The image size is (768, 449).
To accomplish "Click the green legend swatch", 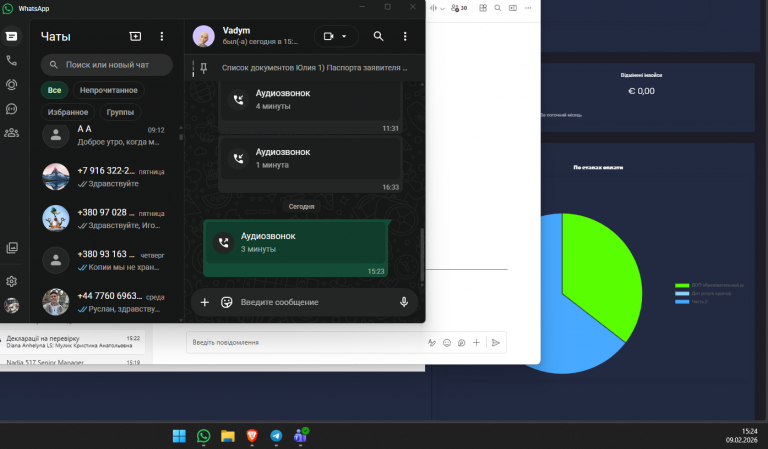I will coord(682,285).
